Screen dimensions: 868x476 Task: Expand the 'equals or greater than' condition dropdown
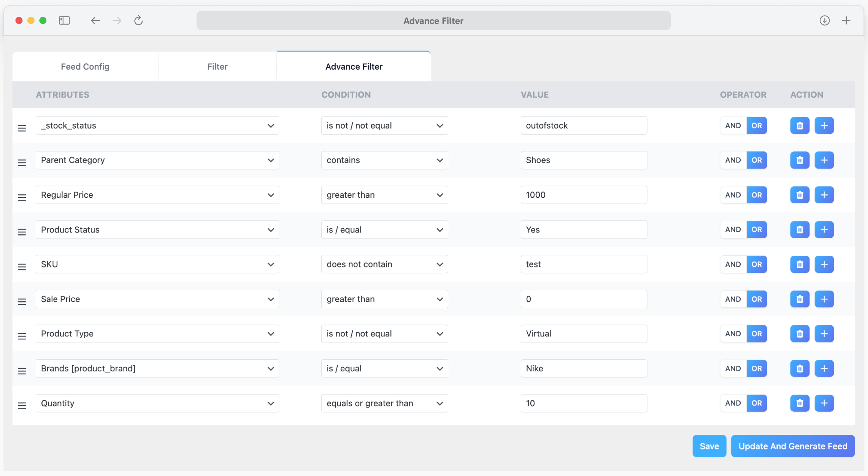384,403
